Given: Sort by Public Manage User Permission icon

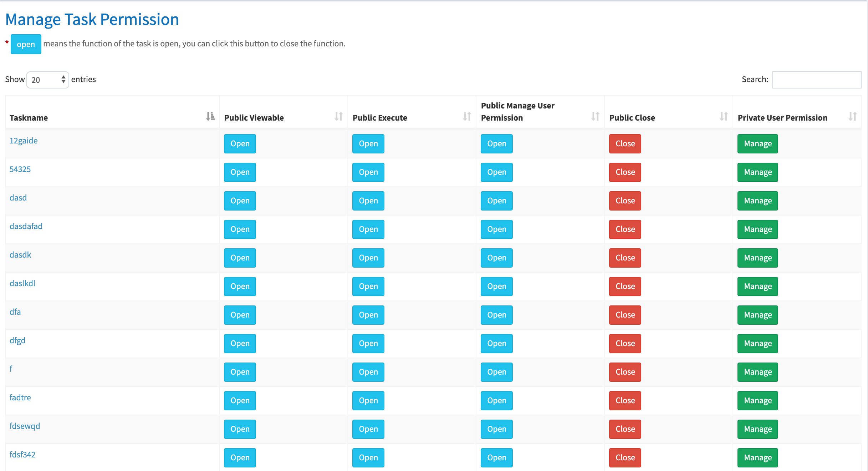Looking at the screenshot, I should (x=596, y=116).
